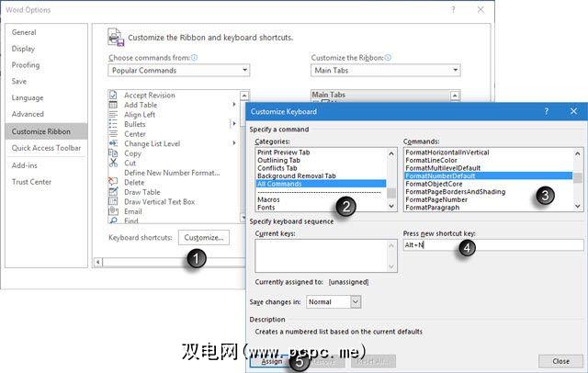This screenshot has height=373, width=588.
Task: Click info icon beside Choose commands from
Action: pos(194,57)
